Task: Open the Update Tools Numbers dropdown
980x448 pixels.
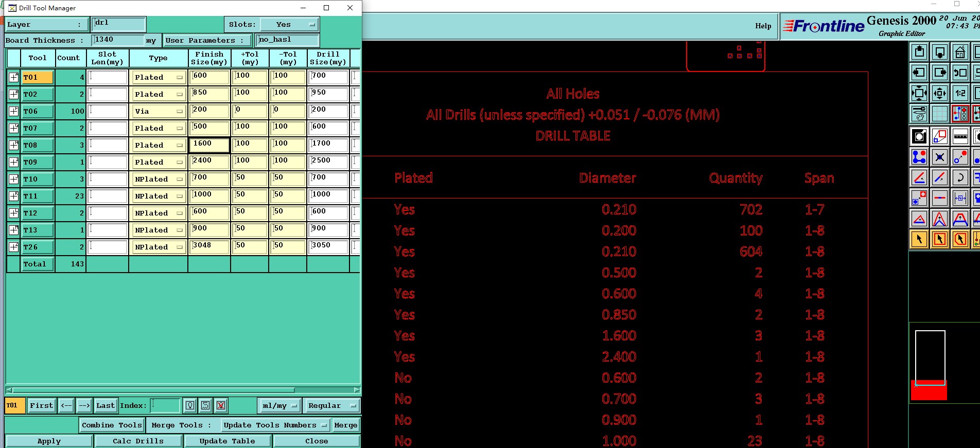Action: [275, 425]
